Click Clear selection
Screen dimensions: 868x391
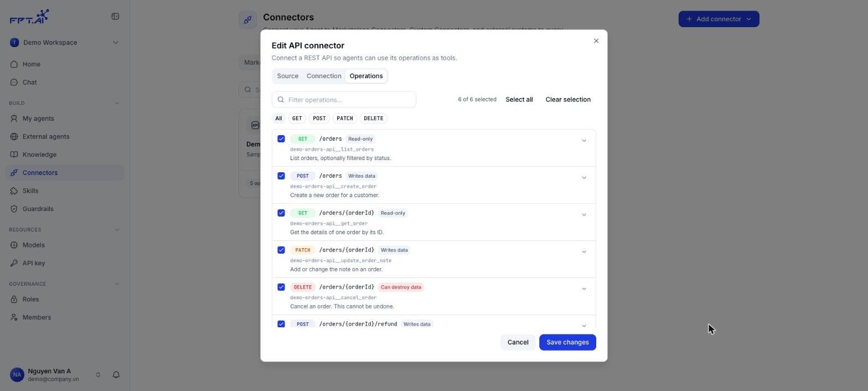[x=568, y=100]
